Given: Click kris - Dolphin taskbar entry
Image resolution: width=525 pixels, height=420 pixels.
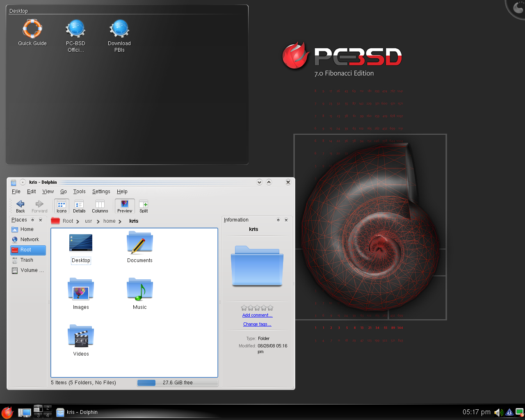Looking at the screenshot, I should (77, 412).
